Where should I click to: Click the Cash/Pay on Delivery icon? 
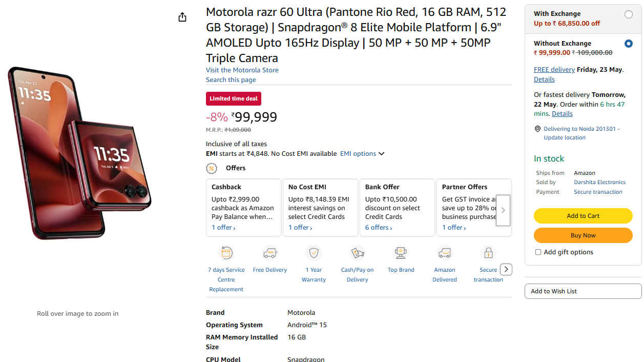point(357,253)
